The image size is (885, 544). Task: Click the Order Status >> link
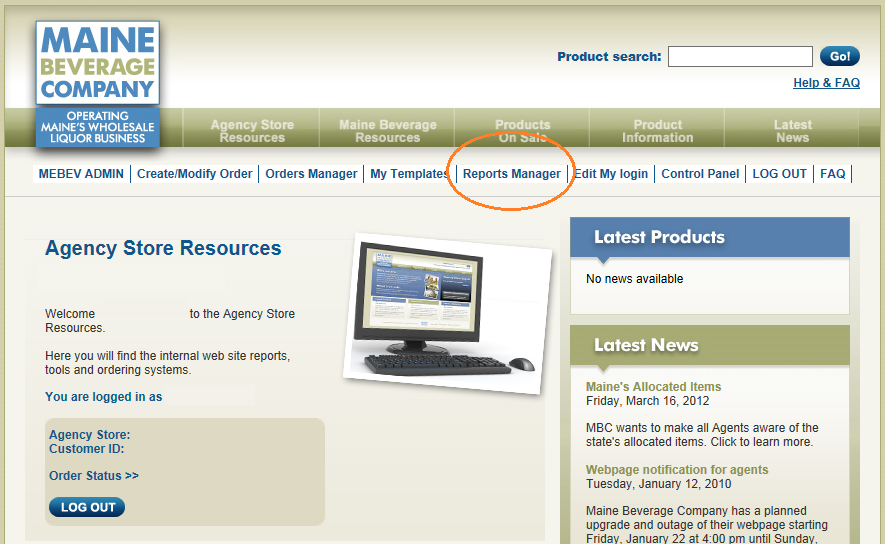[x=94, y=476]
